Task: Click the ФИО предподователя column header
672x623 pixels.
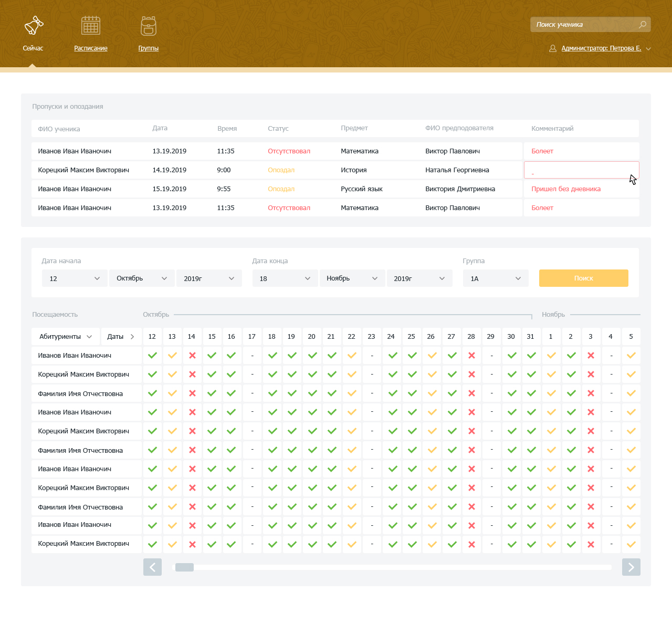Action: pyautogui.click(x=459, y=128)
